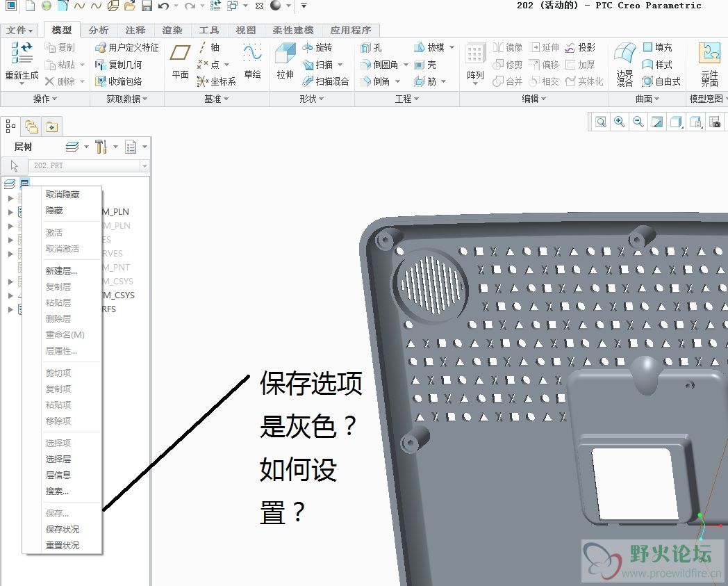Switch to the Render (渲染) tab
The height and width of the screenshot is (586, 728).
click(172, 30)
